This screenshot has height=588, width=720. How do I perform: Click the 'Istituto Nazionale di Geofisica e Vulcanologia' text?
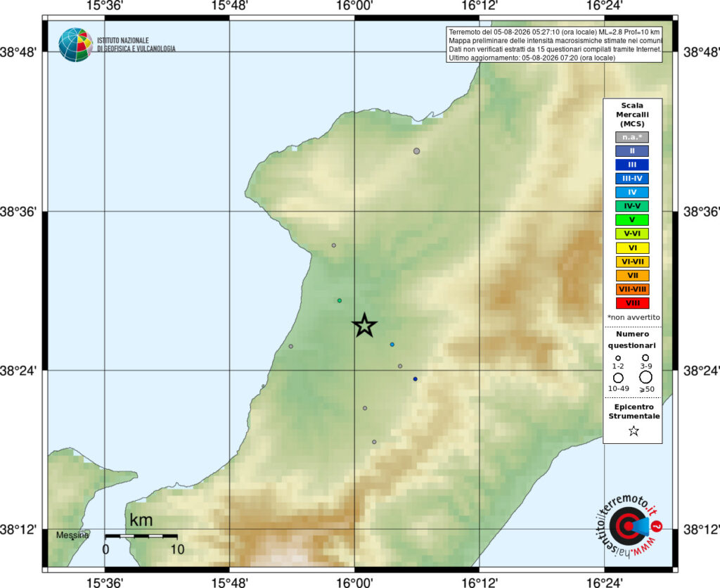pos(136,44)
